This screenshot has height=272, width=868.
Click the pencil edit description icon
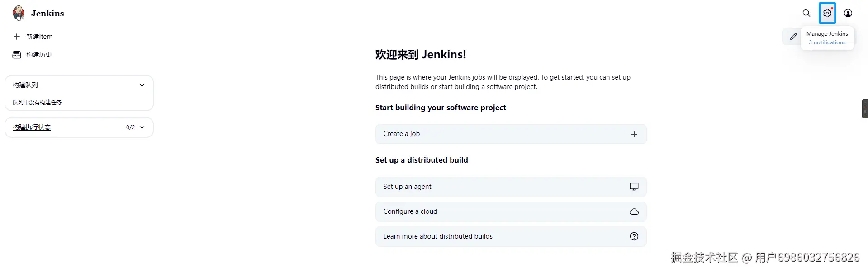pos(793,37)
